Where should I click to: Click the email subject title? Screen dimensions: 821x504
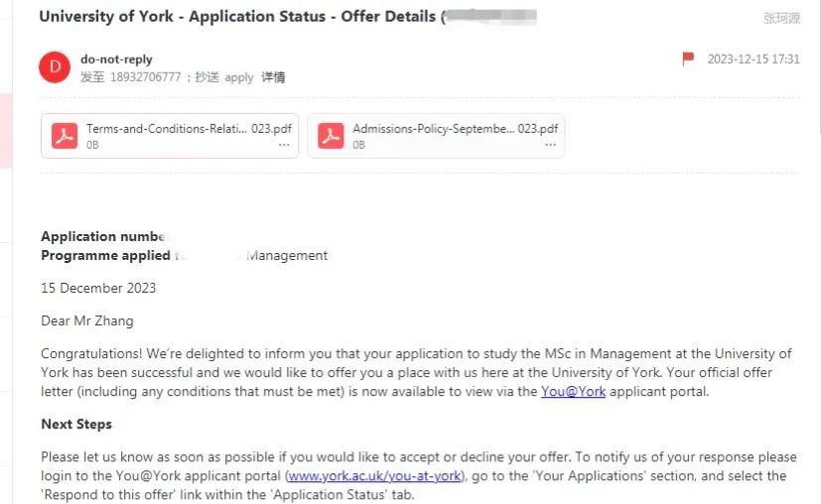point(238,17)
